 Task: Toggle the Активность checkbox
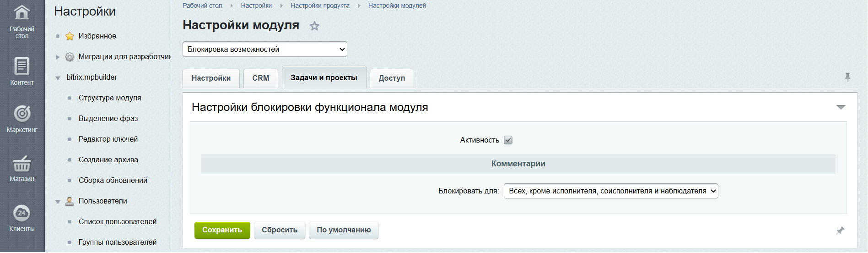point(508,140)
